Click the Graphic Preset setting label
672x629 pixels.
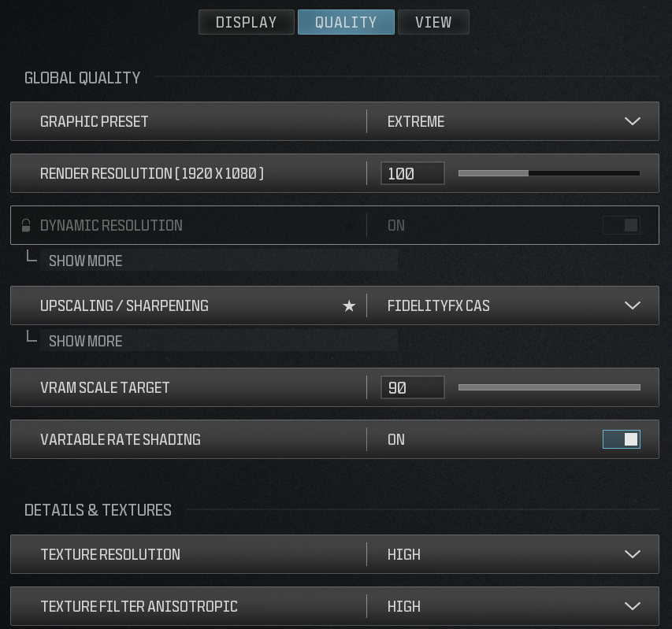tap(95, 121)
